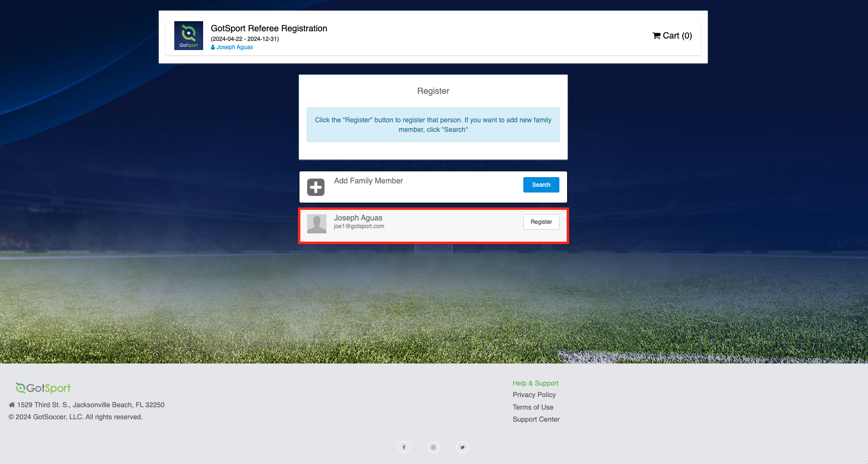Viewport: 868px width, 464px height.
Task: Click the GotSport footer logo
Action: 43,388
